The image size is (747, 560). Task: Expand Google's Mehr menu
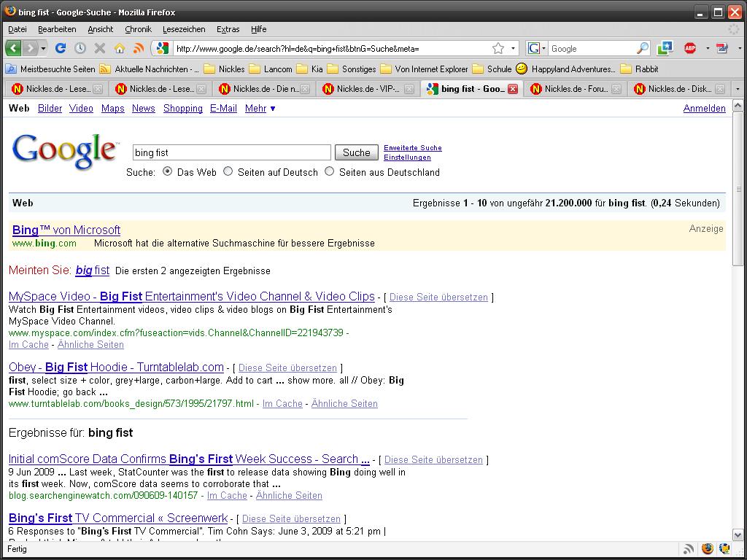pyautogui.click(x=260, y=109)
